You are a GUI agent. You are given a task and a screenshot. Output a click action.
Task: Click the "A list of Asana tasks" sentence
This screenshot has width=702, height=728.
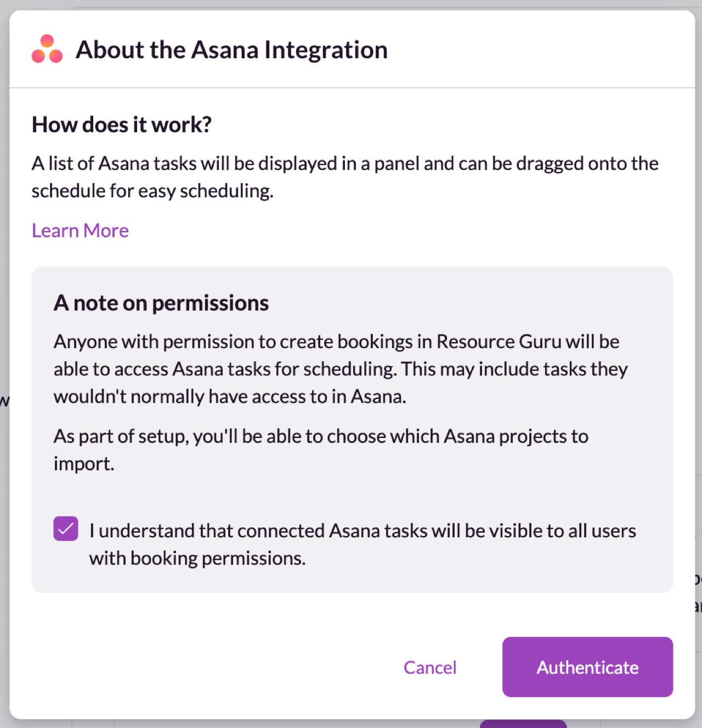[344, 164]
